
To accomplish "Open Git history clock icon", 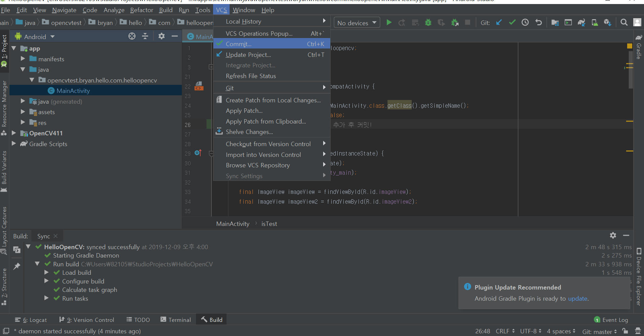I will point(525,23).
